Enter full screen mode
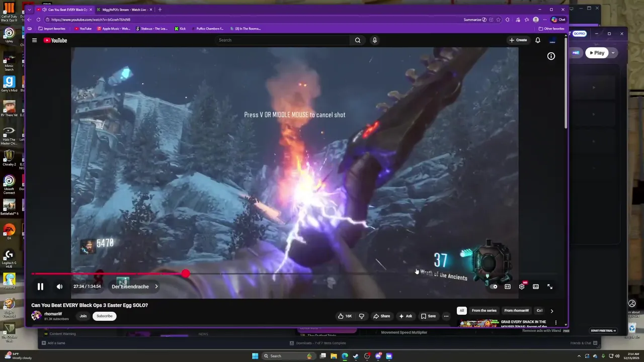The height and width of the screenshot is (362, 644). pos(550,287)
